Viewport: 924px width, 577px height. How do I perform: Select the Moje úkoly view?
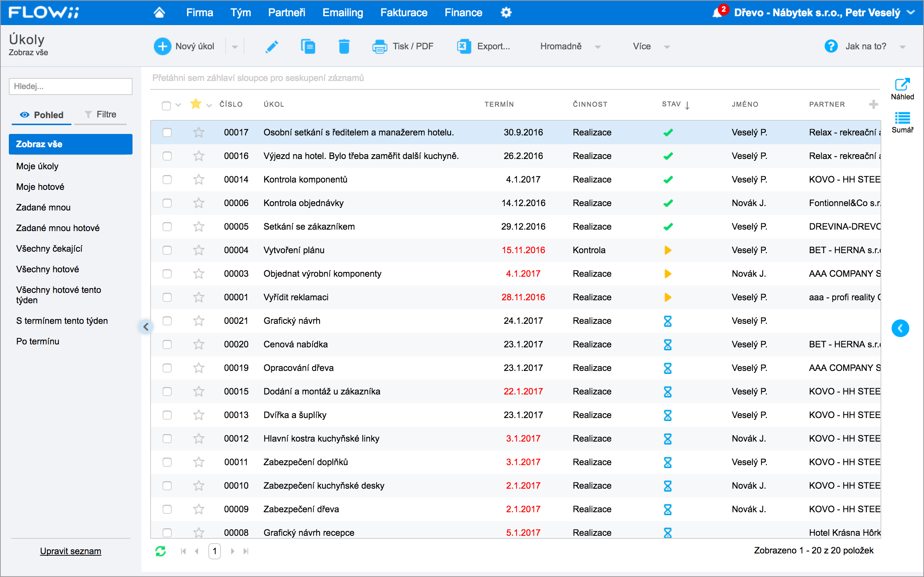click(37, 166)
